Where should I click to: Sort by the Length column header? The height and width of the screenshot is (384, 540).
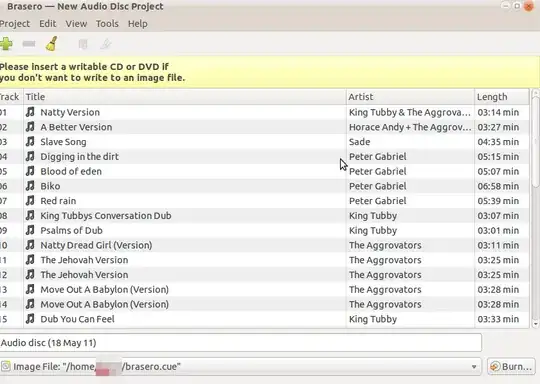coord(502,97)
